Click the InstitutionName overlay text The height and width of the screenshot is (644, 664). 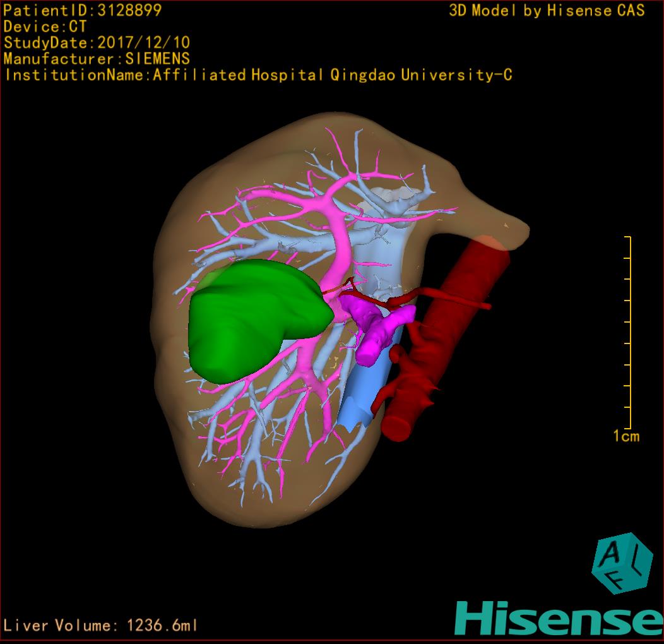coord(258,75)
